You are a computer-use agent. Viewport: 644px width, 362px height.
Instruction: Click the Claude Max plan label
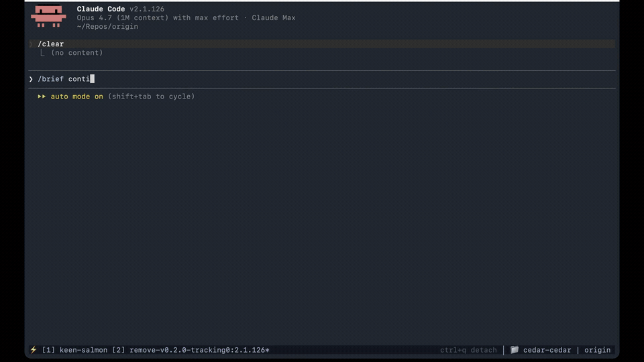[274, 17]
